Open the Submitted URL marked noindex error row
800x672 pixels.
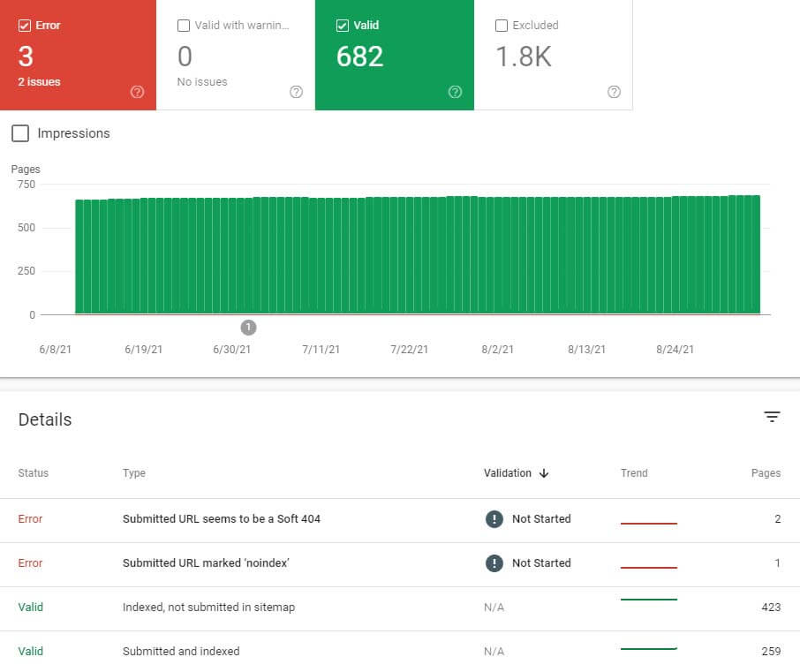[x=208, y=563]
